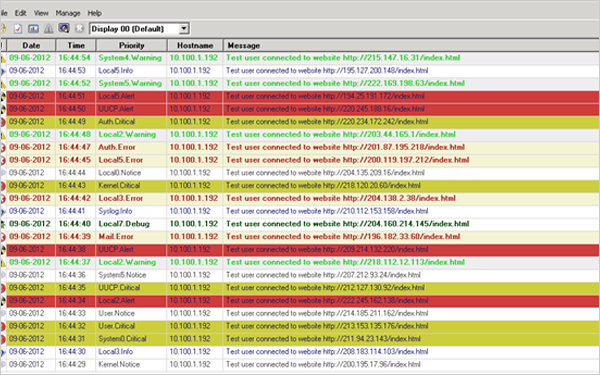The image size is (600, 375).
Task: Select the UUCP.Alert cell at 16:44:50
Action: [131, 109]
